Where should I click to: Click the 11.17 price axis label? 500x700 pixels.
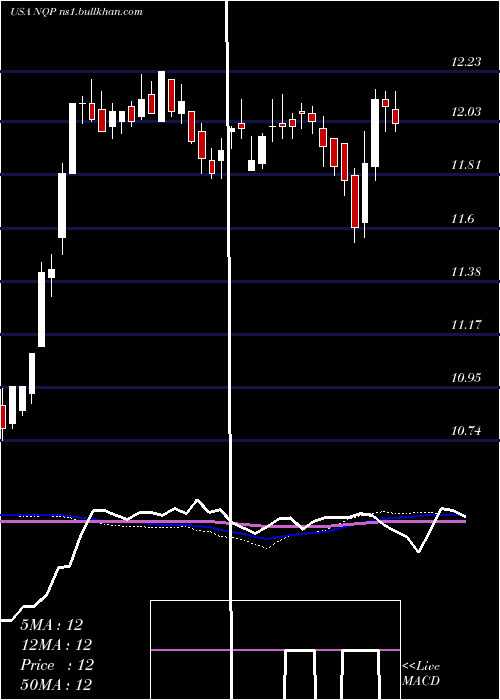466,325
